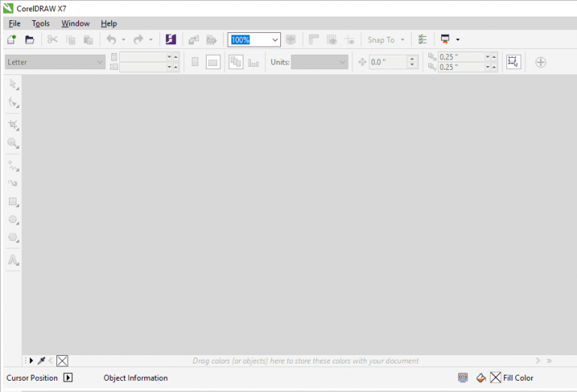This screenshot has width=577, height=392.
Task: Click the Undo arrow
Action: (111, 39)
